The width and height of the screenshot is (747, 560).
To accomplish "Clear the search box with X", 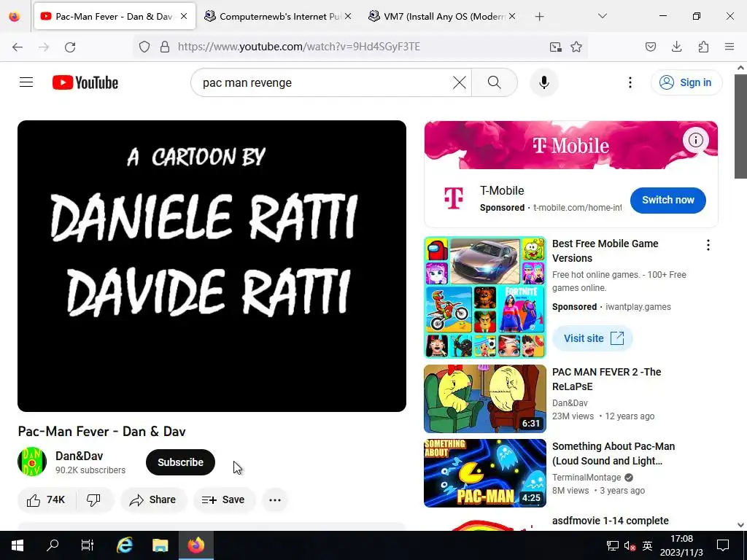I will tap(460, 82).
